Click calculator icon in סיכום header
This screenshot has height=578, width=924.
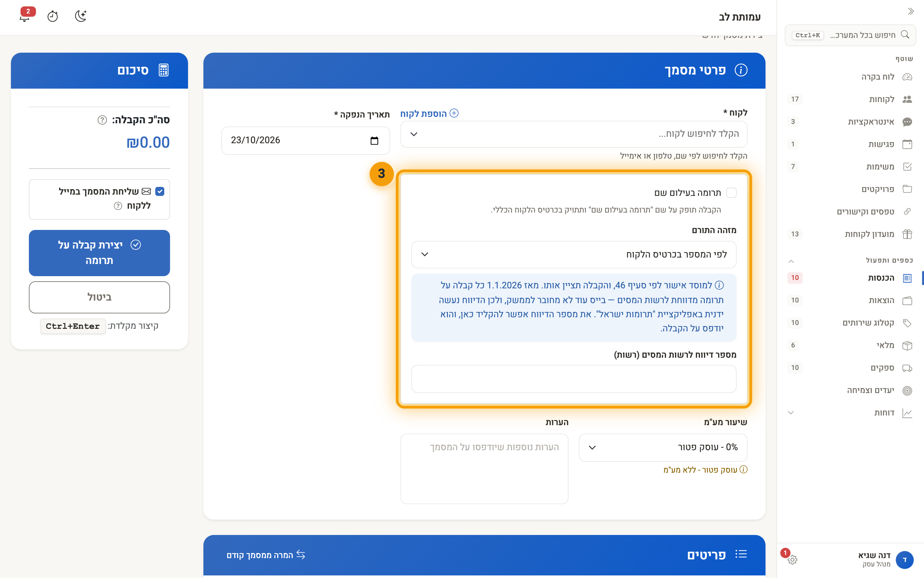[x=163, y=70]
